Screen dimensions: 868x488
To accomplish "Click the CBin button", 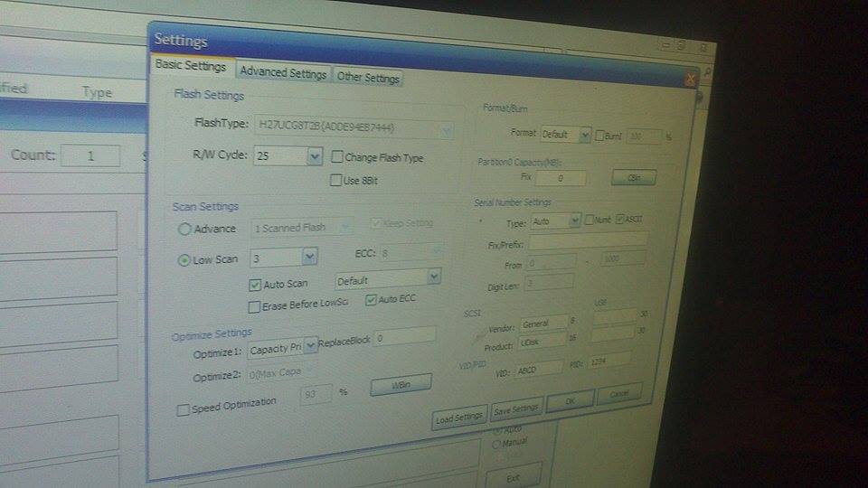I will point(634,178).
